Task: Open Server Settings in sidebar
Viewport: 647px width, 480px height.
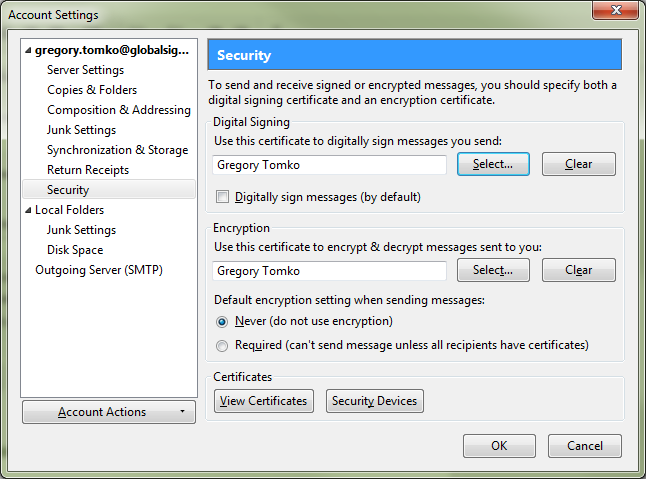Action: click(85, 70)
